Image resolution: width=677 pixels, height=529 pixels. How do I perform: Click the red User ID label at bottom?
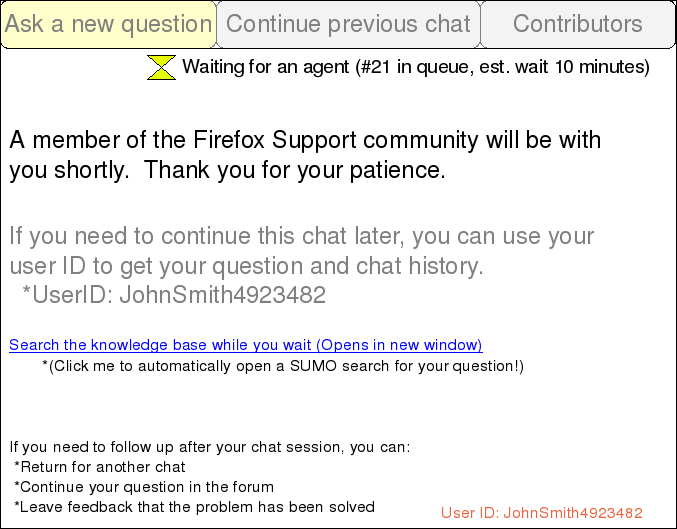pyautogui.click(x=541, y=513)
